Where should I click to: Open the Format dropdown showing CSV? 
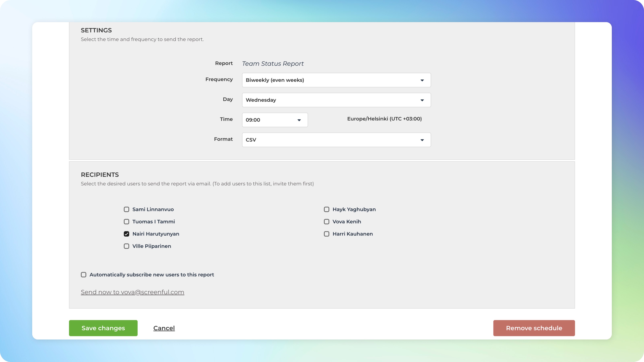[336, 140]
